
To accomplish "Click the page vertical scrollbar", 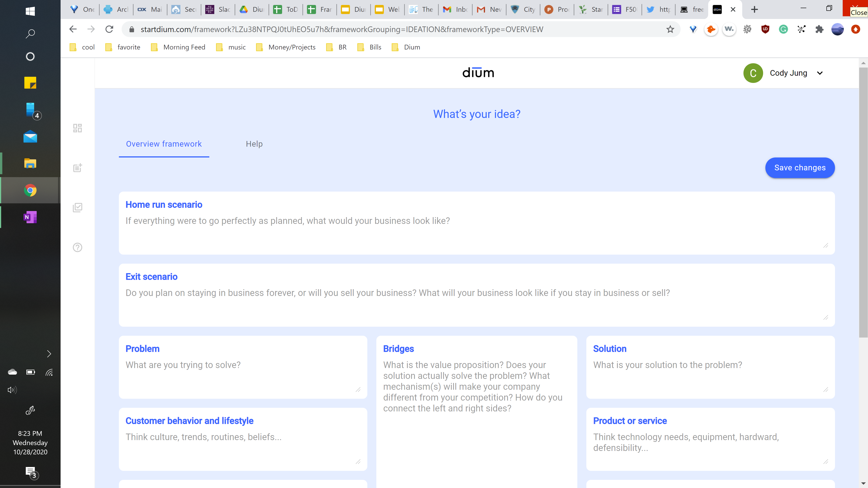I will tap(863, 202).
